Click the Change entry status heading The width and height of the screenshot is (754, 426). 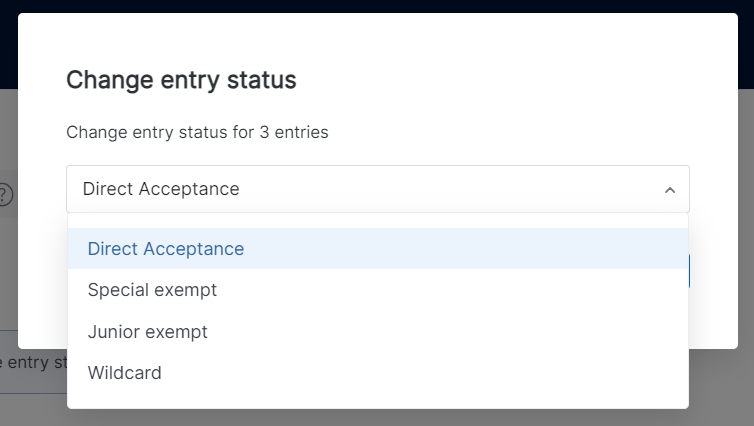coord(181,80)
